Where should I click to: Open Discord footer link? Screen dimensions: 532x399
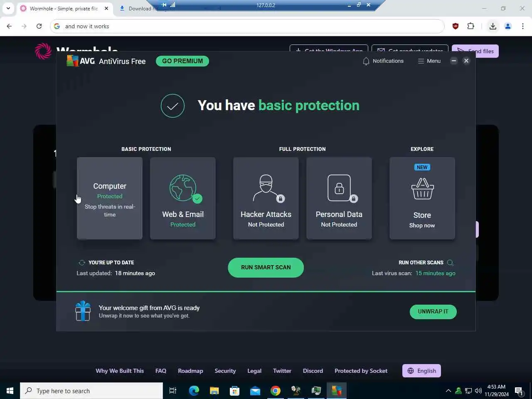313,371
